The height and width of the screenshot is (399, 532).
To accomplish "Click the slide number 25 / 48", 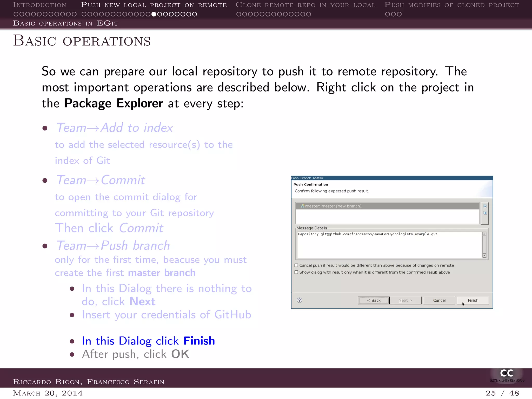I will pyautogui.click(x=502, y=393).
